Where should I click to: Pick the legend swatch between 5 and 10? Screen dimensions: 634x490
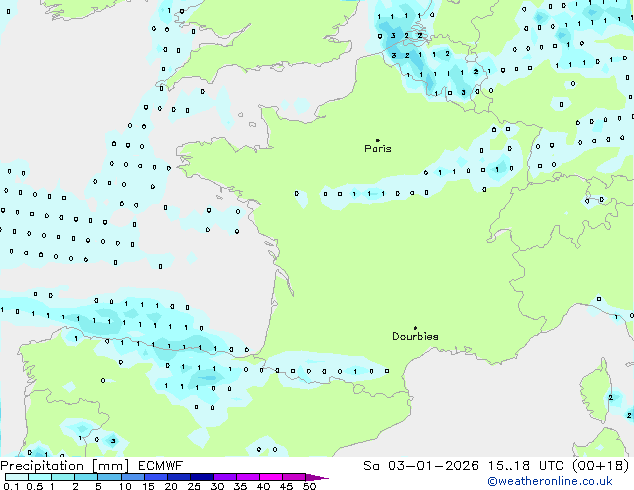click(x=109, y=477)
